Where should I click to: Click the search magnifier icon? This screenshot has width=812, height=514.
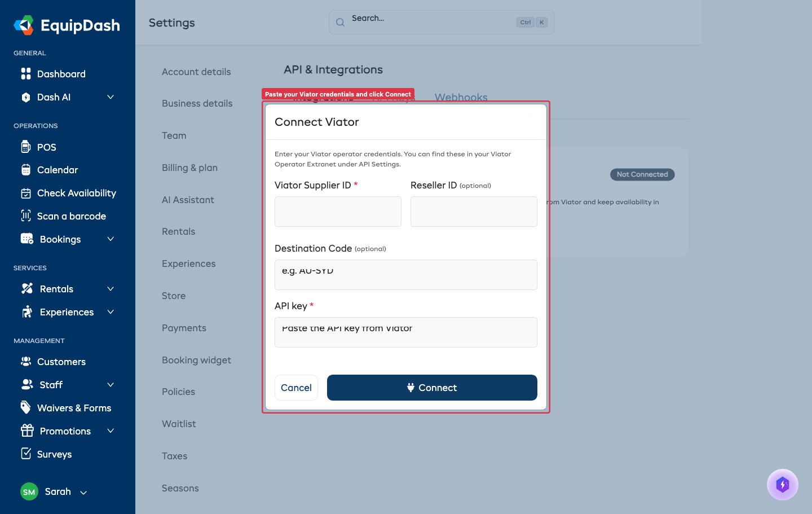[340, 23]
